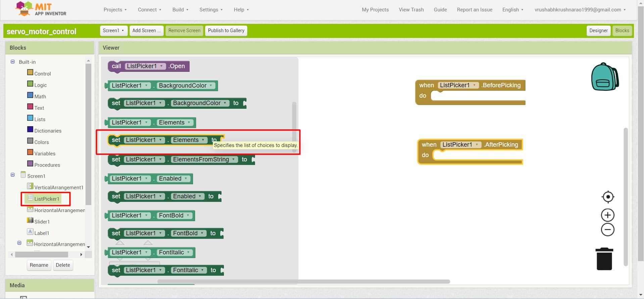The image size is (644, 299).
Task: Click the Remove Screen button
Action: pos(184,31)
